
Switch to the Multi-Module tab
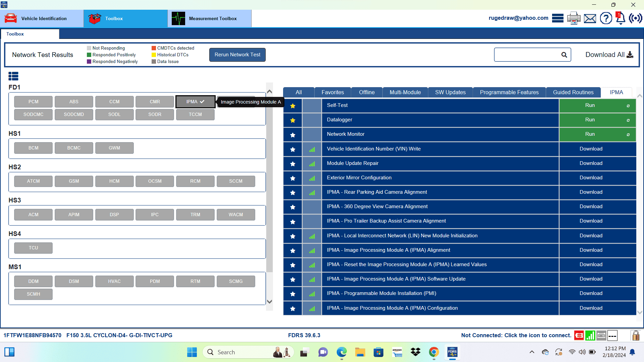click(x=405, y=93)
